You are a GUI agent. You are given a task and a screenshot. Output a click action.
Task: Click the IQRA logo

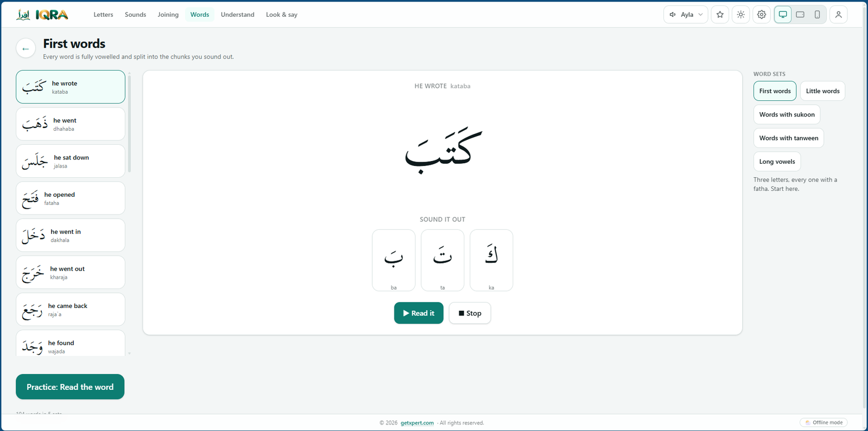click(42, 15)
